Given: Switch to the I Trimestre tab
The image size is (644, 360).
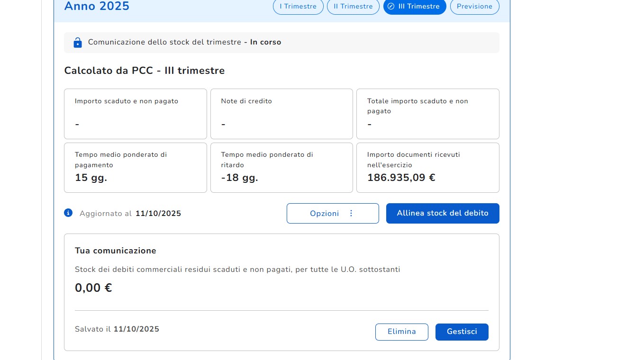Looking at the screenshot, I should click(x=298, y=7).
